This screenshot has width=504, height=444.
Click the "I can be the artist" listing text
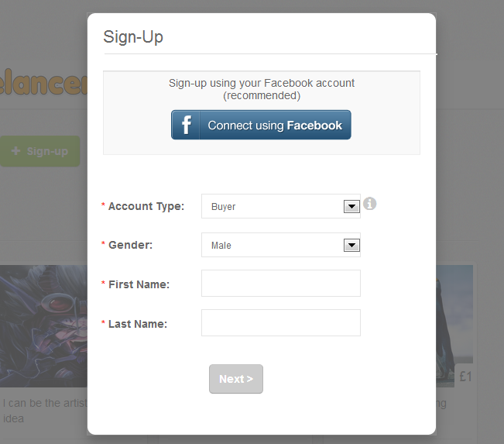tap(43, 404)
